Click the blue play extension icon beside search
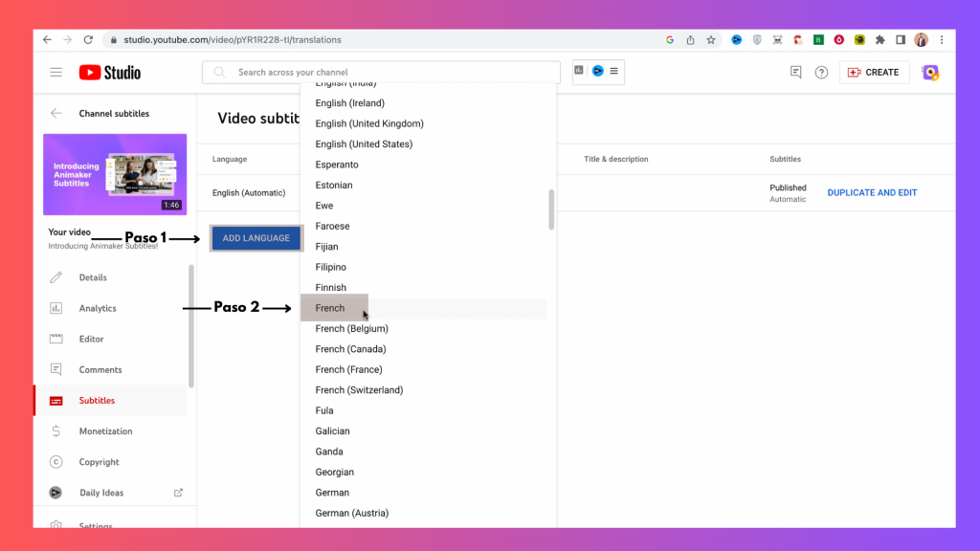 pos(597,71)
